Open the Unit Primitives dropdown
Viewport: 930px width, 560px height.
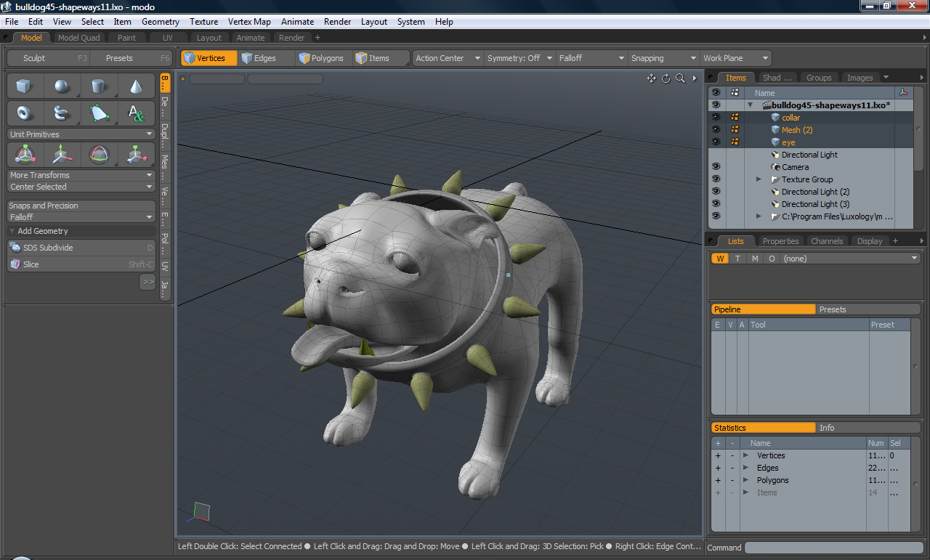coord(81,134)
